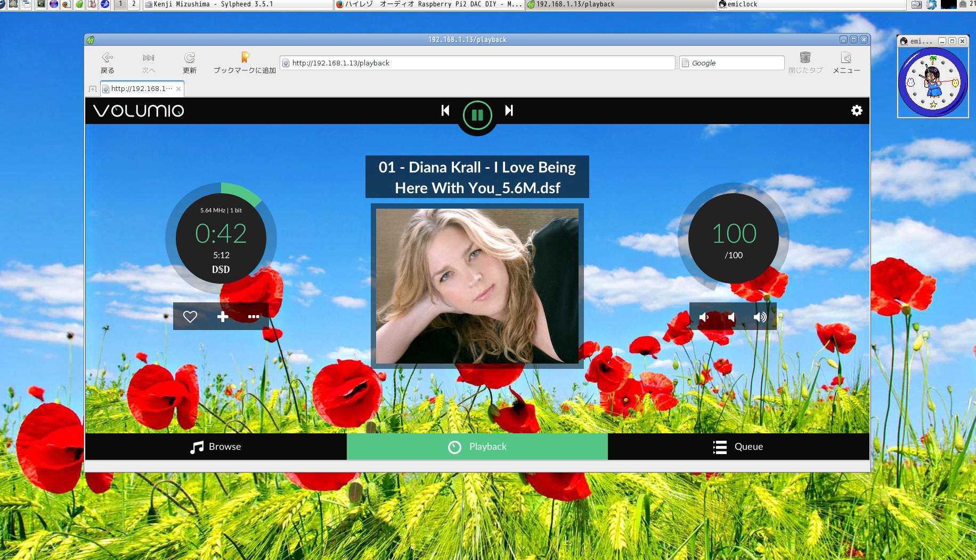Click the plus icon to add to playlist
This screenshot has width=976, height=560.
(223, 317)
